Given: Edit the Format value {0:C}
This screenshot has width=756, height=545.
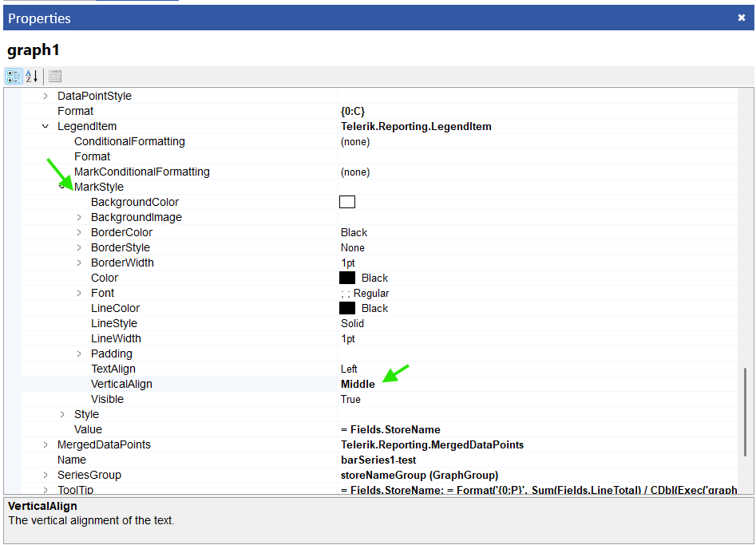Looking at the screenshot, I should point(353,111).
